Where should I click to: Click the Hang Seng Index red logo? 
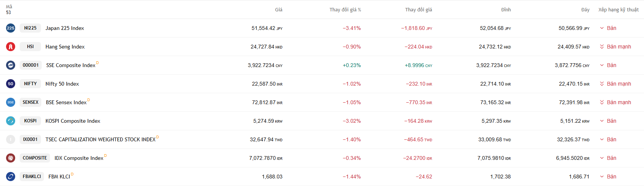click(11, 47)
